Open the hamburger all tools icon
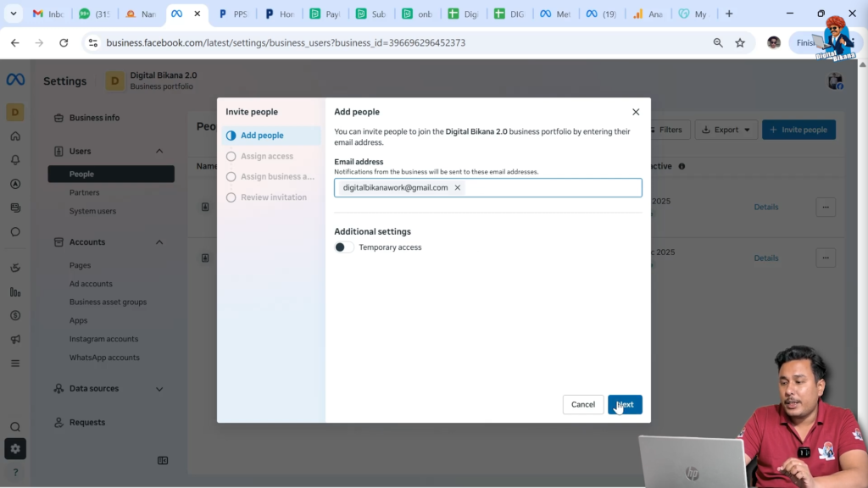This screenshot has height=488, width=868. tap(15, 363)
